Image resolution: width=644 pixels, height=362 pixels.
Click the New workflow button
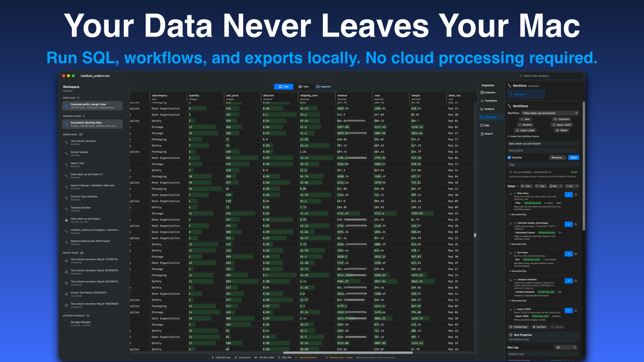pos(525,119)
